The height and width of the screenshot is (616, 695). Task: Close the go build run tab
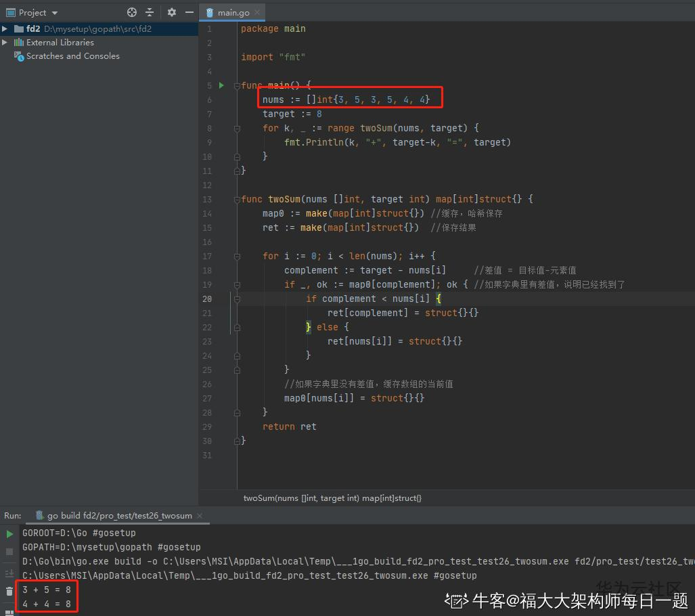coord(200,515)
